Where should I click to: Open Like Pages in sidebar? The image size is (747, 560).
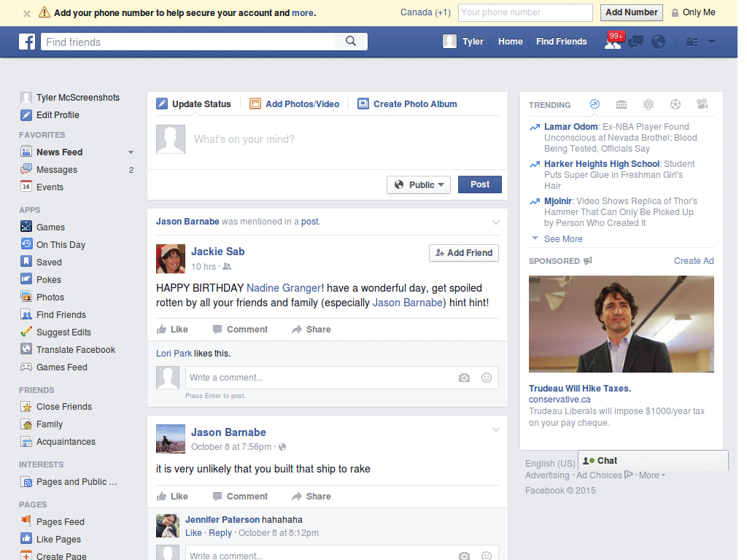click(51, 539)
